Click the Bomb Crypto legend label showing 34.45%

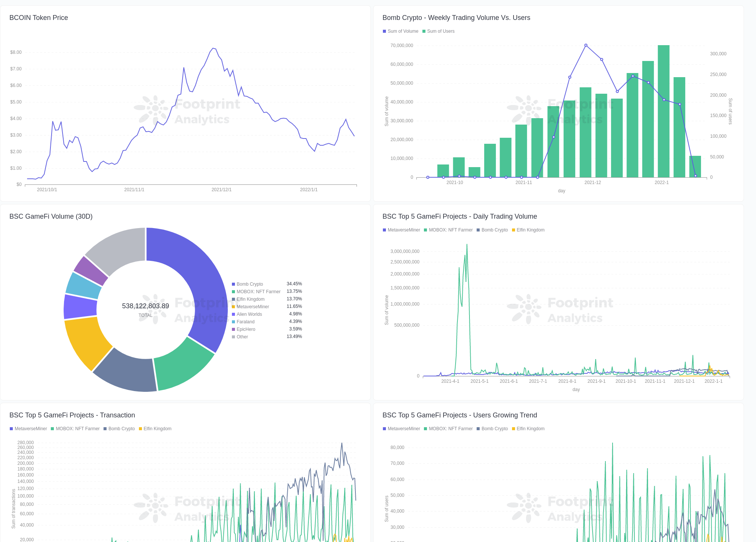[250, 284]
